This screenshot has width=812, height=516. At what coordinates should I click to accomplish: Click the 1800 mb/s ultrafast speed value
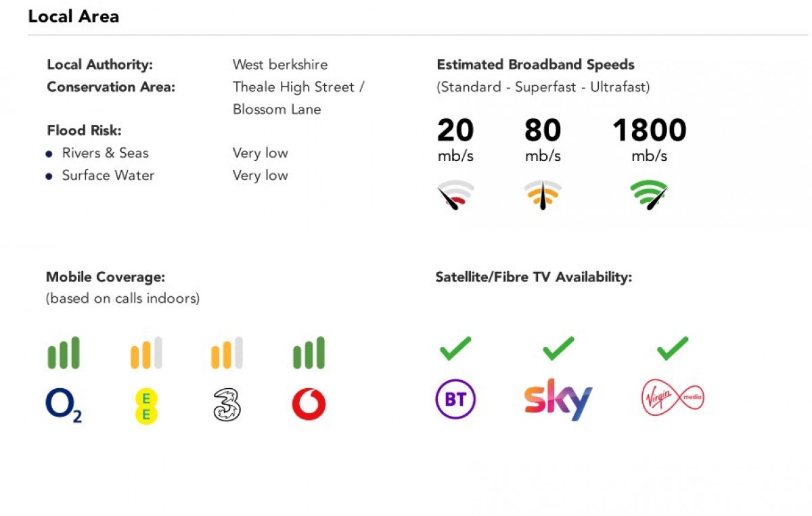point(649,131)
